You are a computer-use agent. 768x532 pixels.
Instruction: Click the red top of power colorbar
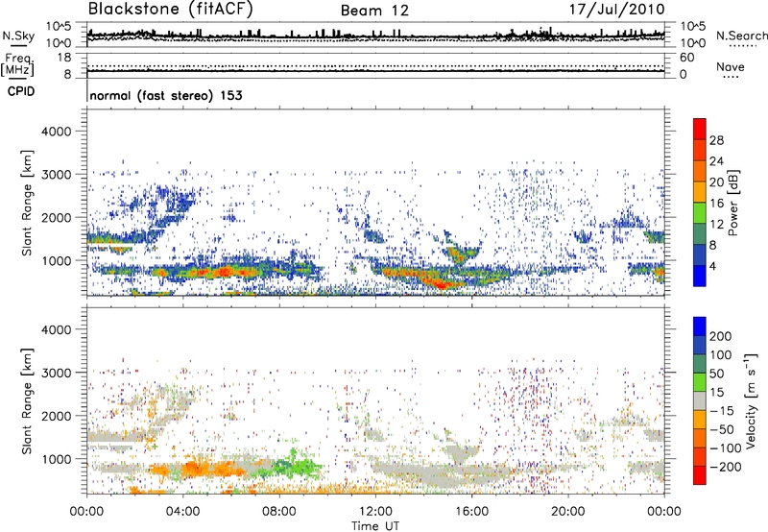[x=700, y=129]
